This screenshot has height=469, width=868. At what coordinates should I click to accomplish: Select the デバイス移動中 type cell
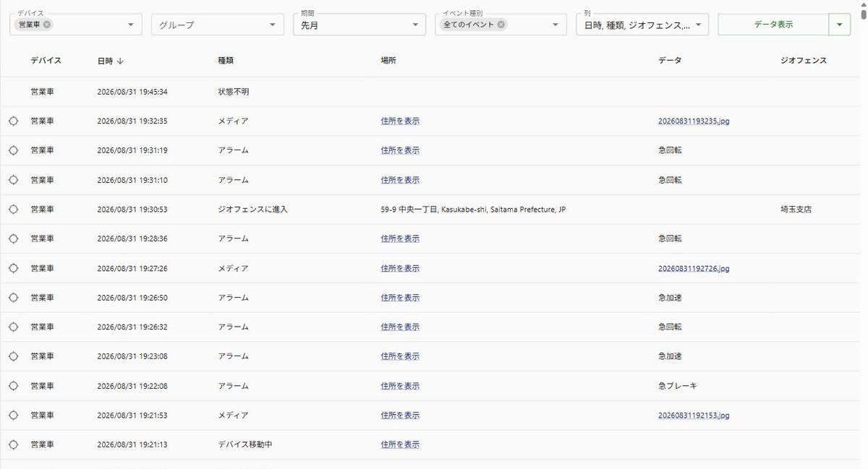[x=245, y=444]
